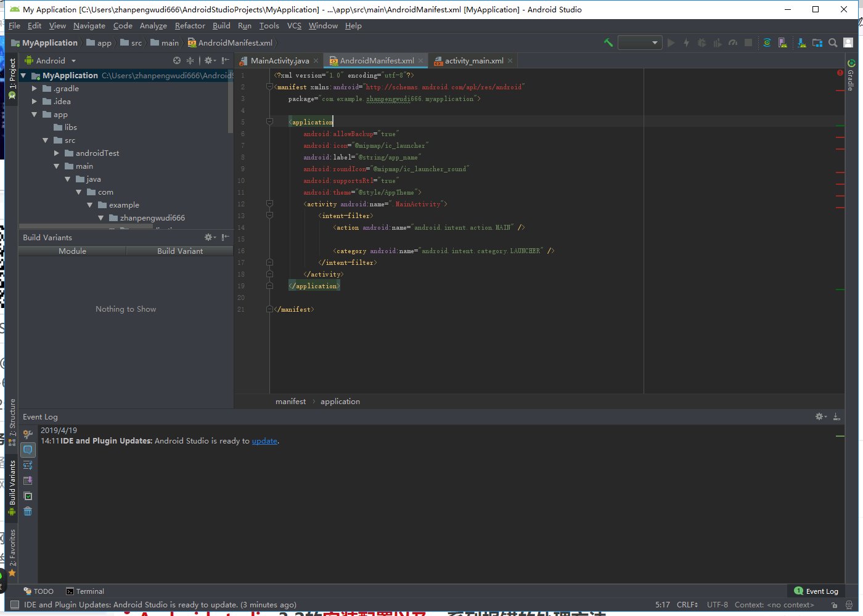Open the AVD Manager icon in toolbar
The image size is (863, 616).
point(782,43)
